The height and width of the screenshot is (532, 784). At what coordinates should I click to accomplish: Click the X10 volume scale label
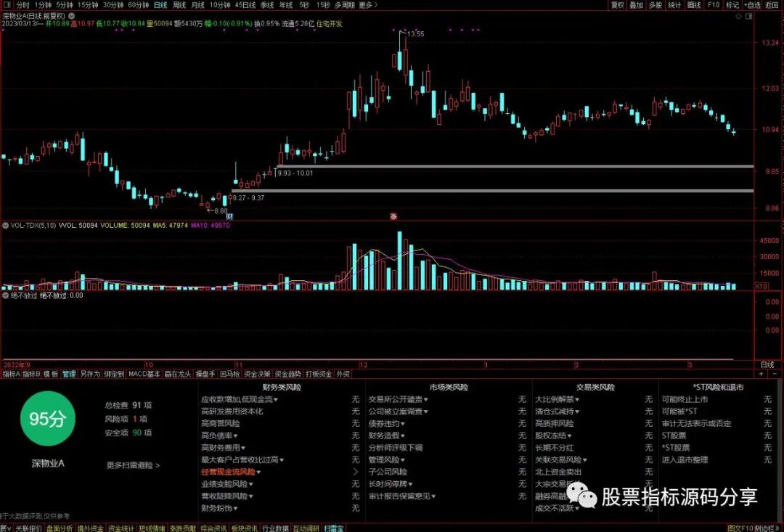click(x=761, y=286)
